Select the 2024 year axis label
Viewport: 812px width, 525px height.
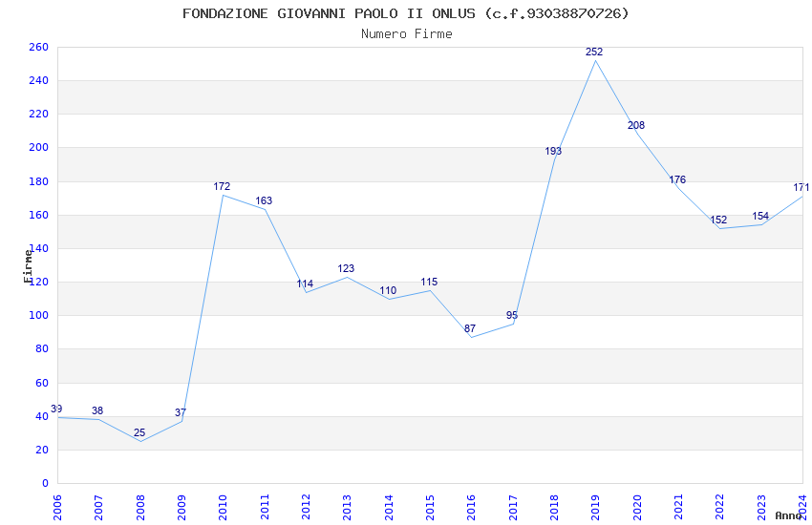[x=802, y=508]
